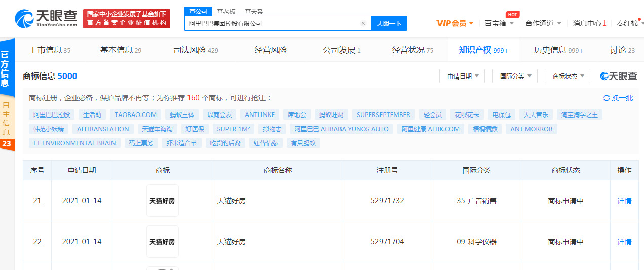The height and width of the screenshot is (270, 644).
Task: Click the SUPERSEPTEMBER trademark tag
Action: [384, 114]
